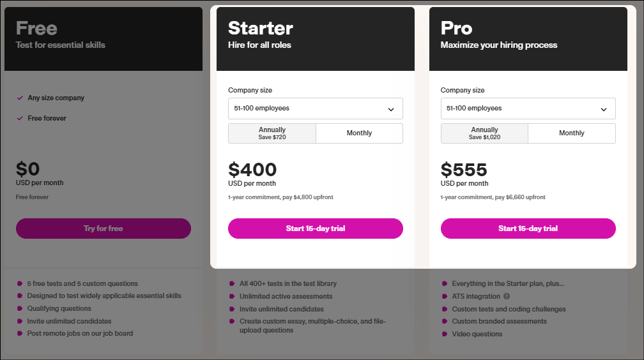Start 15-day trial for Pro plan
644x360 pixels.
[x=528, y=229]
